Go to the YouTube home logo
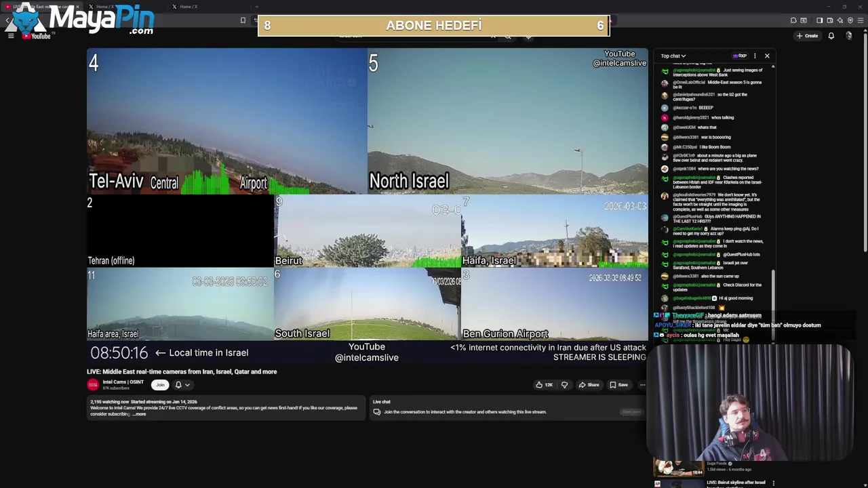The width and height of the screenshot is (868, 488). (x=37, y=36)
